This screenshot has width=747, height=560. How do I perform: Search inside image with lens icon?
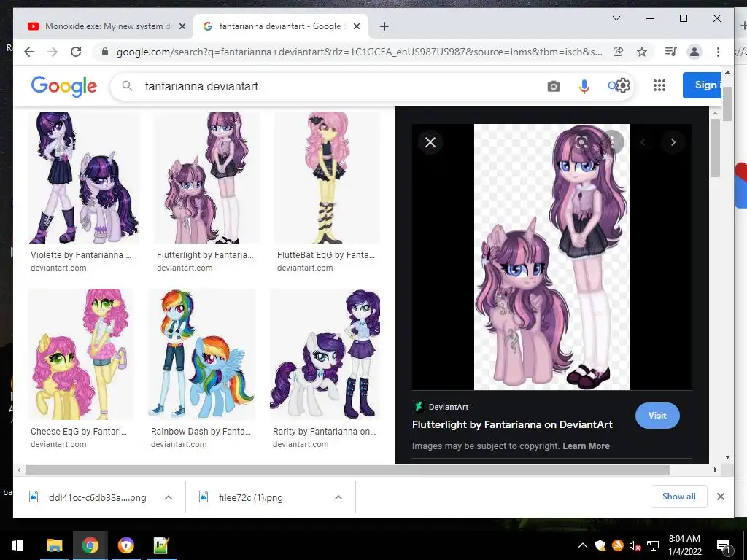click(x=581, y=142)
